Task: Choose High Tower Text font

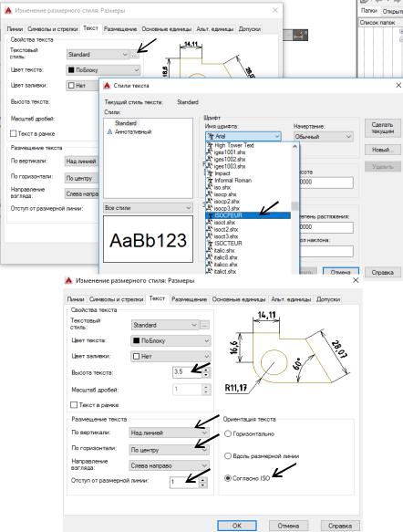Action: (x=248, y=145)
